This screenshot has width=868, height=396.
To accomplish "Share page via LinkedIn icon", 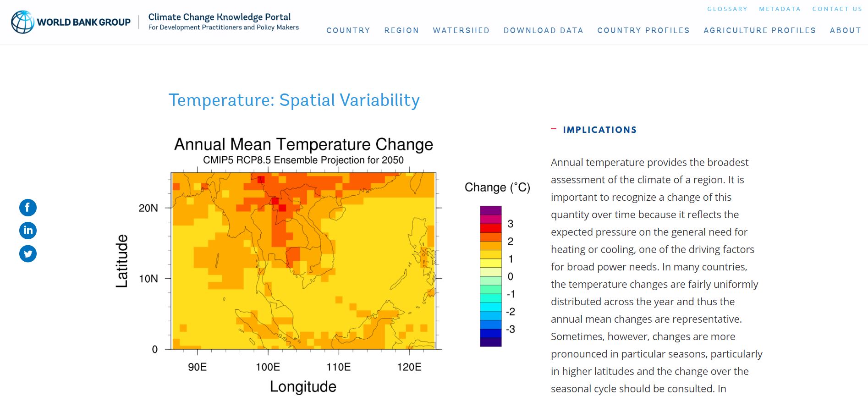I will coord(28,230).
